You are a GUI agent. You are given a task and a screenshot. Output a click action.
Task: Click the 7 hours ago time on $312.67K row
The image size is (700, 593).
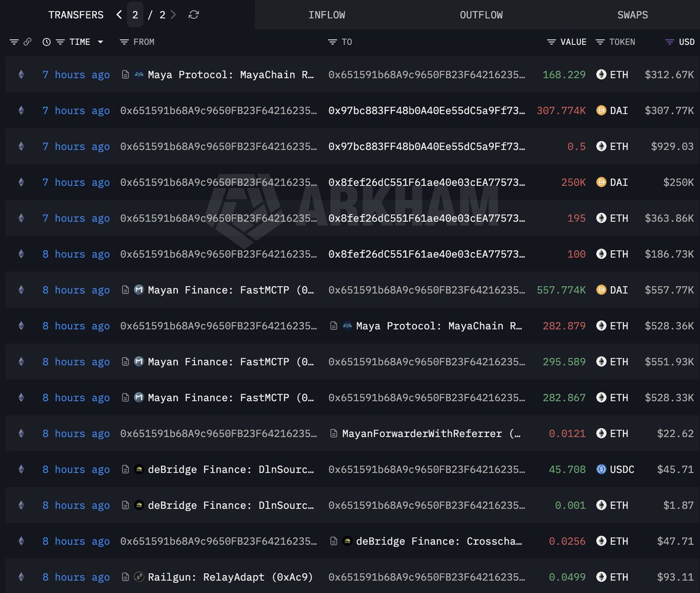tap(76, 75)
